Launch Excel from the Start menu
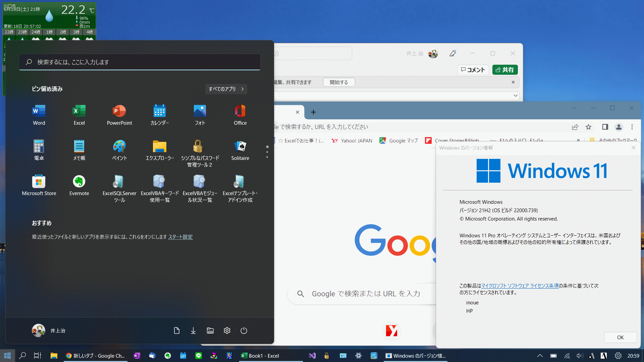 tap(79, 115)
